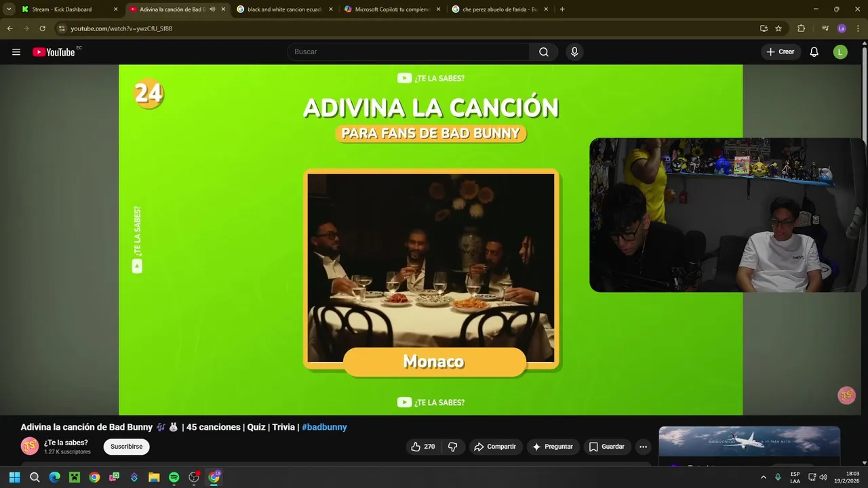This screenshot has width=868, height=488.
Task: Dislike the video with thumbs down
Action: [x=453, y=447]
